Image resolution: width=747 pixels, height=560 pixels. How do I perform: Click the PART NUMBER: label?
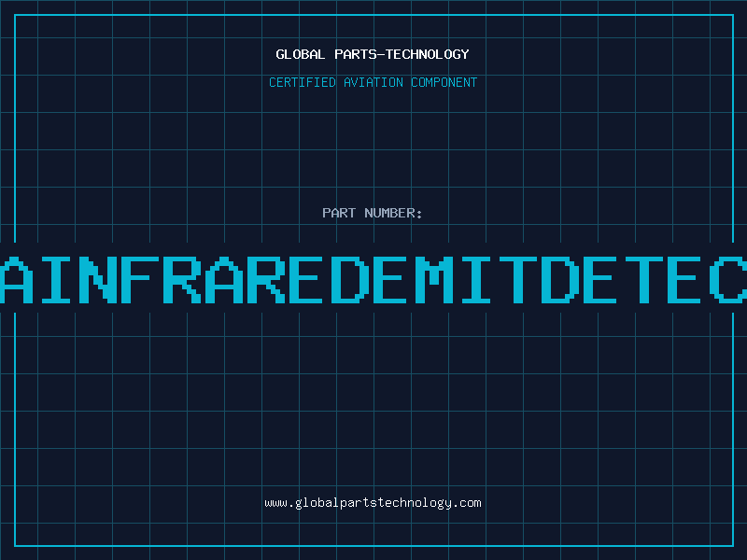pos(373,213)
